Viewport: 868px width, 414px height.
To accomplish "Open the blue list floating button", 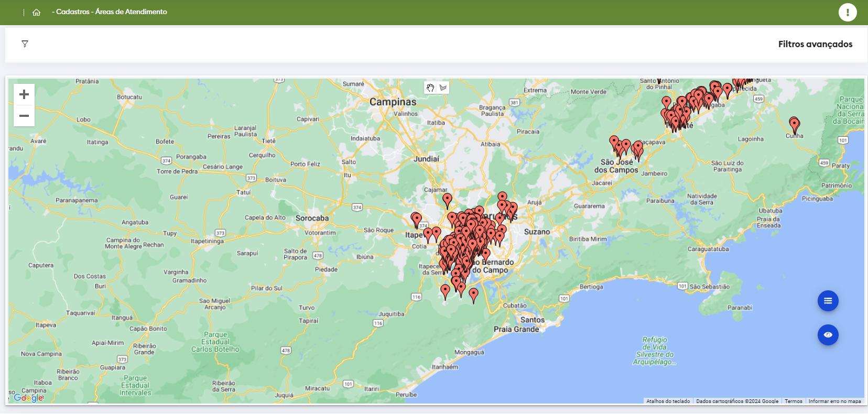I will tap(828, 301).
